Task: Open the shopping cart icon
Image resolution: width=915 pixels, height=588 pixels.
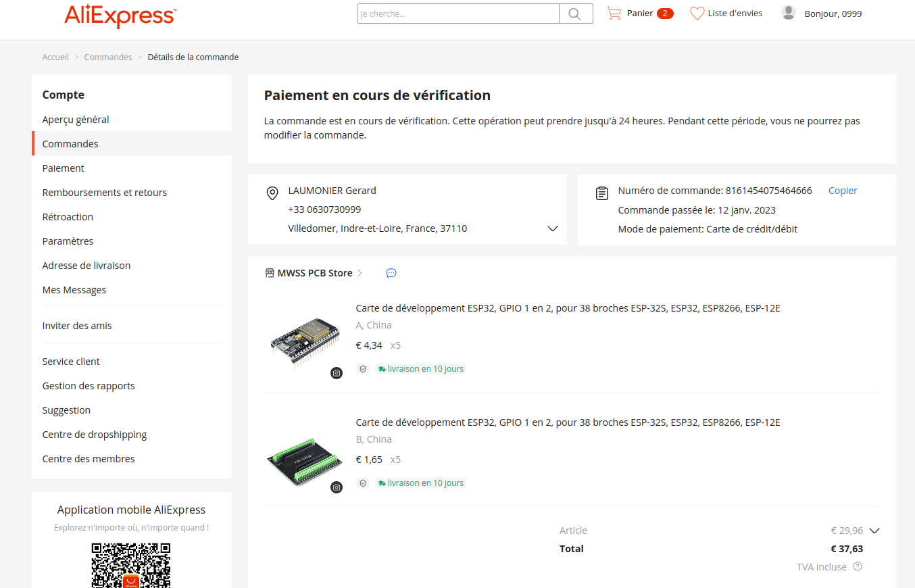Action: [x=614, y=14]
